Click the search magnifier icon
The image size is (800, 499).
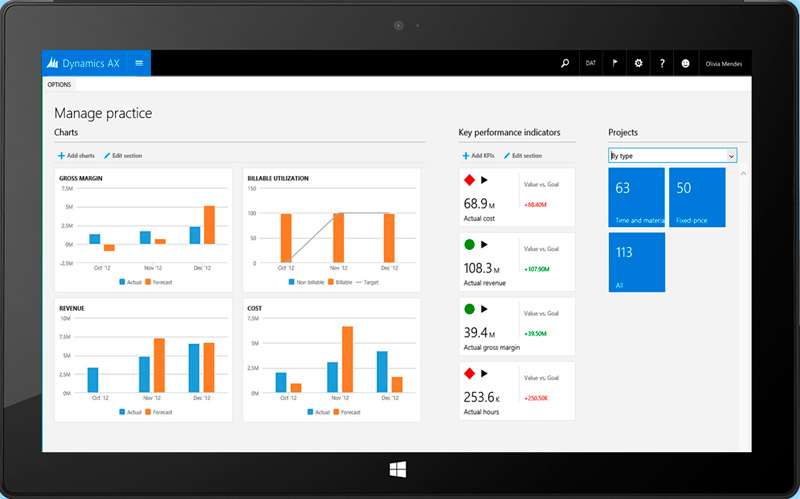[x=565, y=63]
